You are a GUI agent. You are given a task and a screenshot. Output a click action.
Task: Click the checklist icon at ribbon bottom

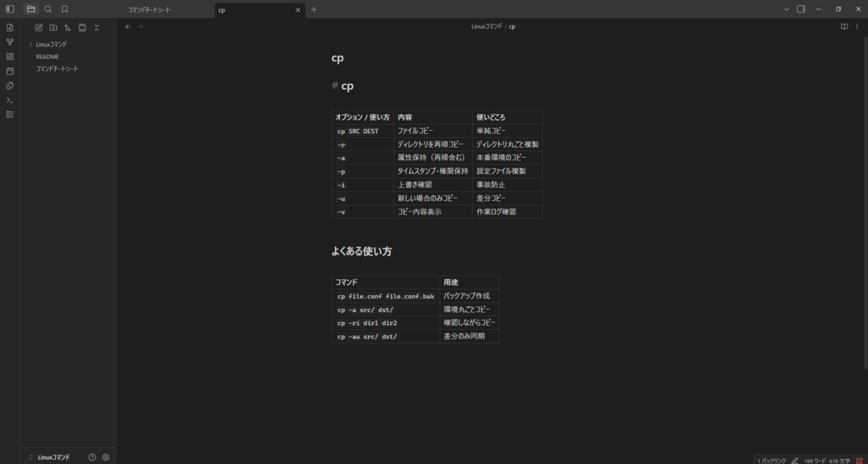pos(10,115)
